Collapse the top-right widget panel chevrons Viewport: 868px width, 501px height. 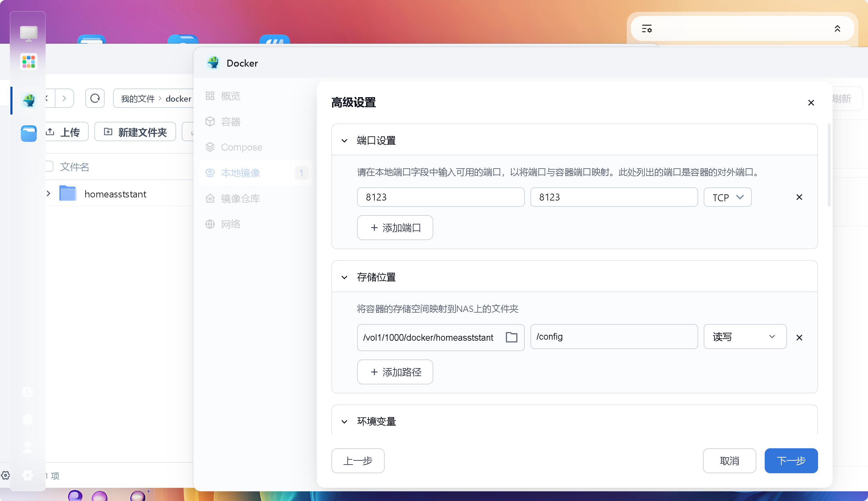coord(837,28)
